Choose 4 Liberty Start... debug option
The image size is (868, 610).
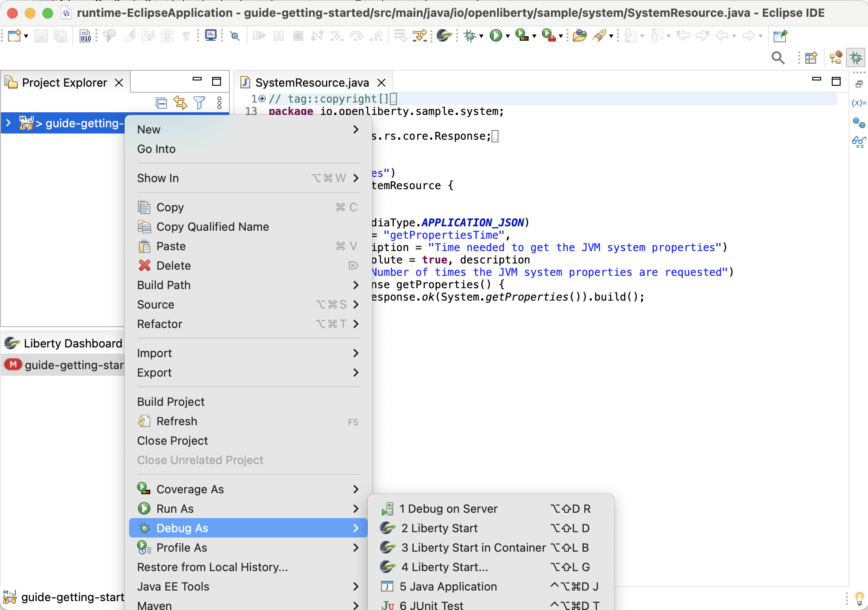click(x=491, y=567)
